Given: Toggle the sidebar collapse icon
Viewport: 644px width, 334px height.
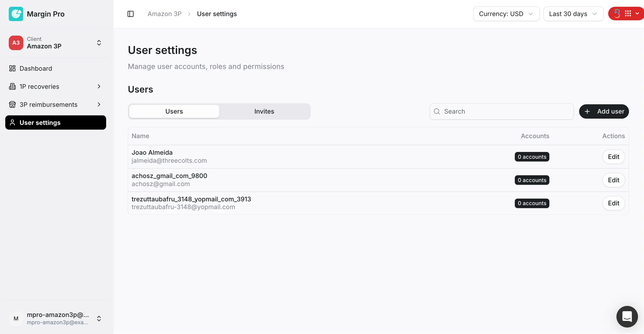Looking at the screenshot, I should 130,14.
